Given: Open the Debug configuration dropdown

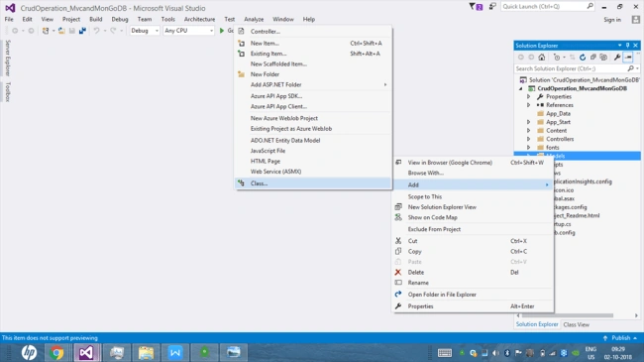Looking at the screenshot, I should (145, 31).
